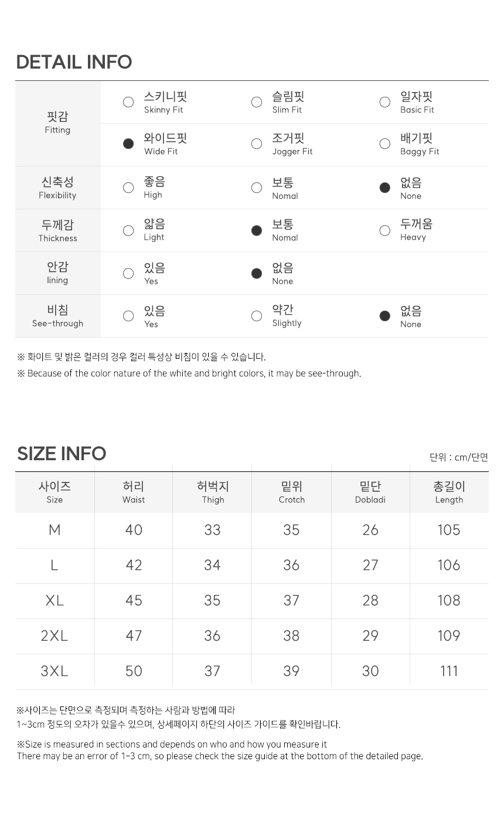
Task: Click the Length column header
Action: (449, 492)
